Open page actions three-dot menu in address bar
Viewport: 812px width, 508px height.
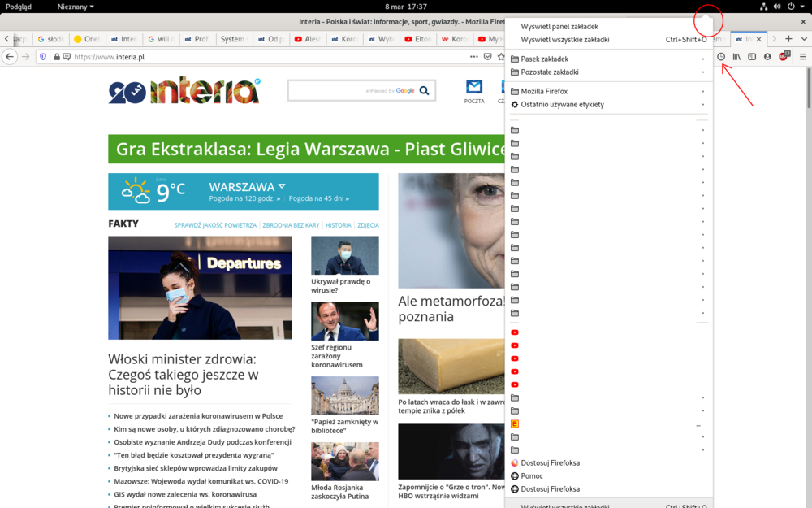(474, 57)
